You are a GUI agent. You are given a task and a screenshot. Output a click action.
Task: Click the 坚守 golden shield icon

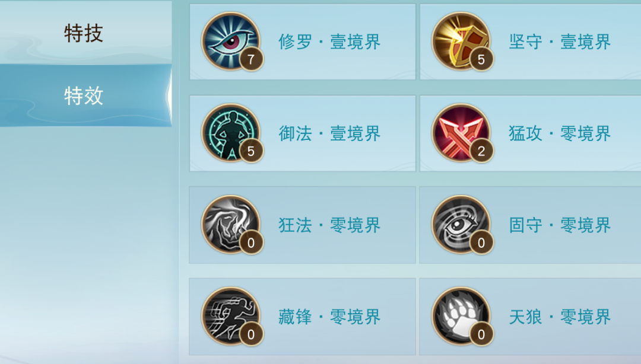click(461, 41)
